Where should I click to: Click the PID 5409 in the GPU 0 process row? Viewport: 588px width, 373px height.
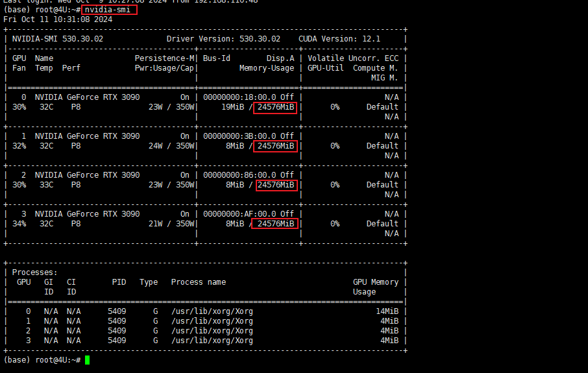point(117,311)
